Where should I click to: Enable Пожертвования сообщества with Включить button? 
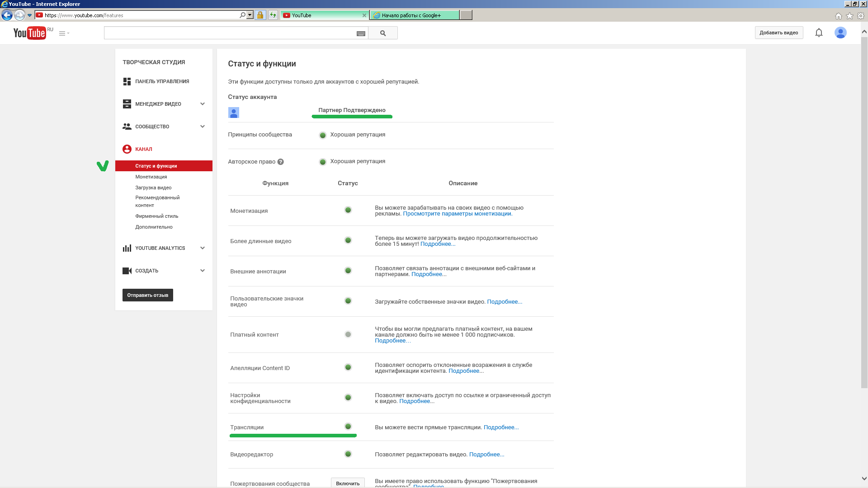[x=348, y=483]
